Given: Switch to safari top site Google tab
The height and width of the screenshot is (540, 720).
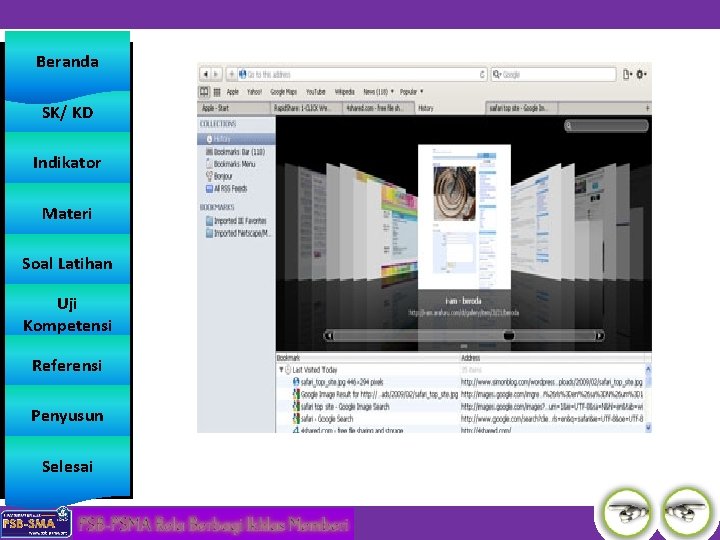Looking at the screenshot, I should point(522,108).
